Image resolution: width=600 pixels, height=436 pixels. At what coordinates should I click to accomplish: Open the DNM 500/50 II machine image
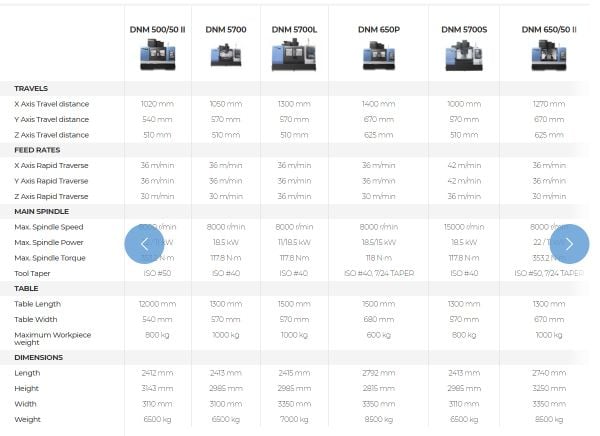(158, 56)
